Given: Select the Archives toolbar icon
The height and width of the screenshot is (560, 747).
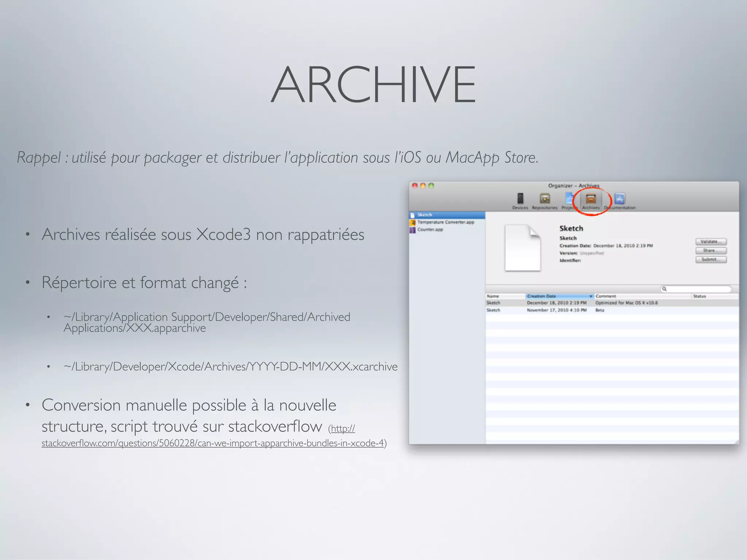Looking at the screenshot, I should pos(591,201).
